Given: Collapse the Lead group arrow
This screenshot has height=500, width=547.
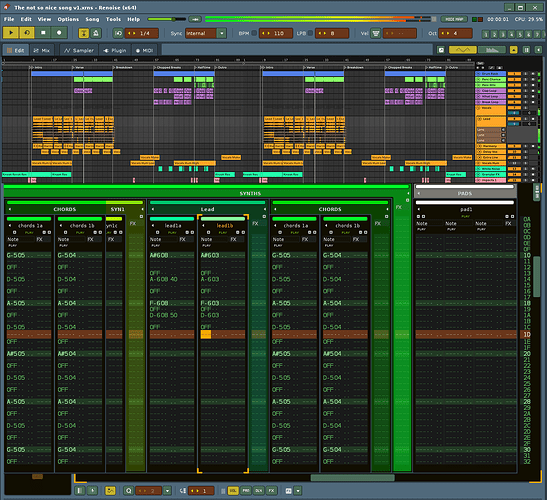Looking at the screenshot, I should tap(152, 209).
